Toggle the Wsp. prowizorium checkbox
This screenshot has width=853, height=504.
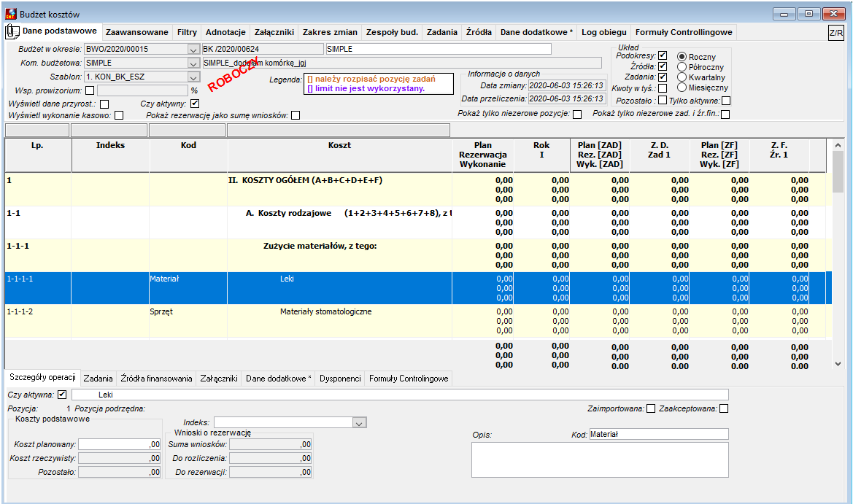[90, 90]
